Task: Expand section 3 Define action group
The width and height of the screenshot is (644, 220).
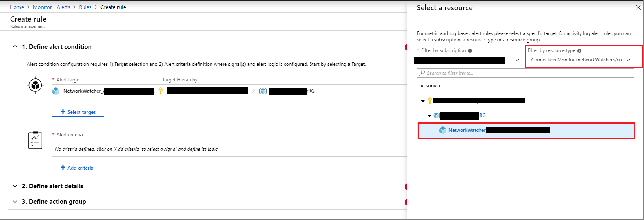Action: pos(15,202)
